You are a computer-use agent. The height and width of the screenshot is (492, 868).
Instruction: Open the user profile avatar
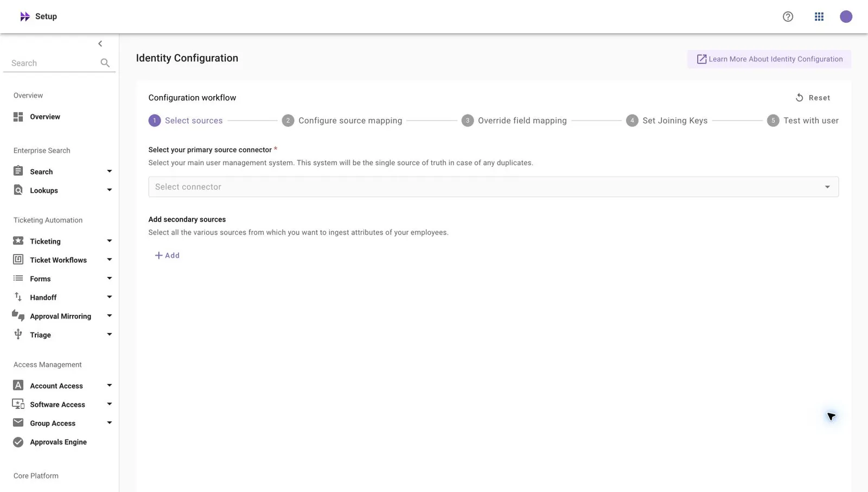coord(846,17)
